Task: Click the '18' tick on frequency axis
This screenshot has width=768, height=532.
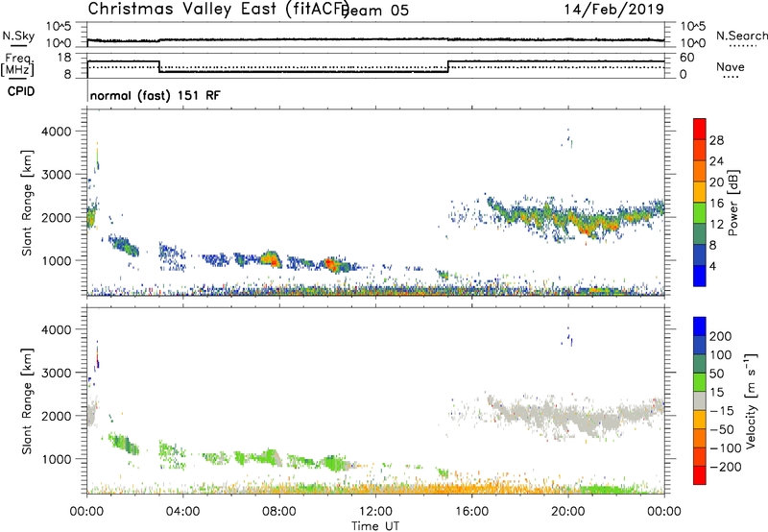Action: coord(64,58)
